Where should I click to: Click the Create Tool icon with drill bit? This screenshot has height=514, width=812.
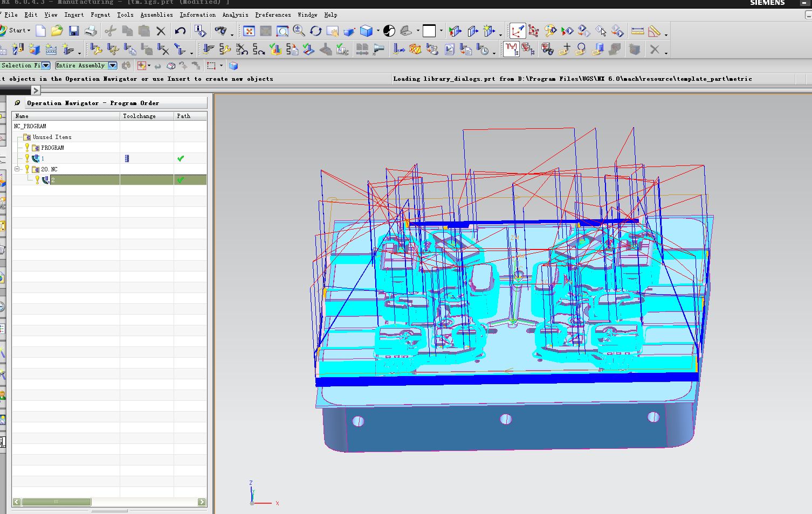pos(18,50)
